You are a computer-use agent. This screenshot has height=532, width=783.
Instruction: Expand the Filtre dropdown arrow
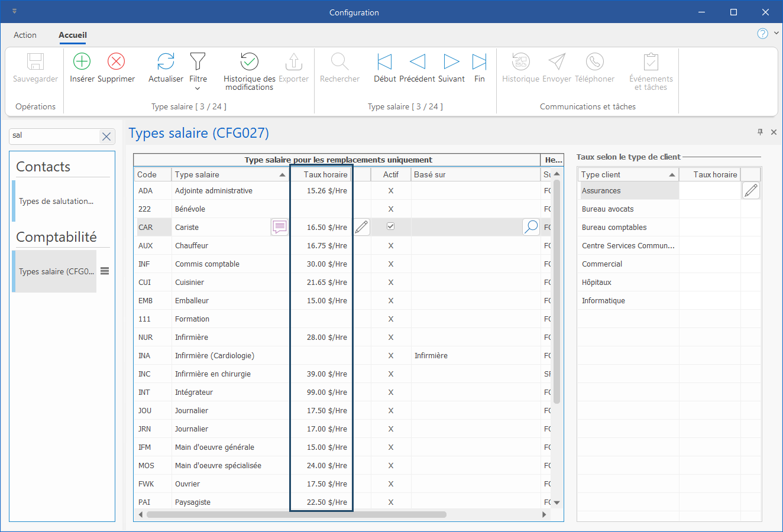pos(198,89)
